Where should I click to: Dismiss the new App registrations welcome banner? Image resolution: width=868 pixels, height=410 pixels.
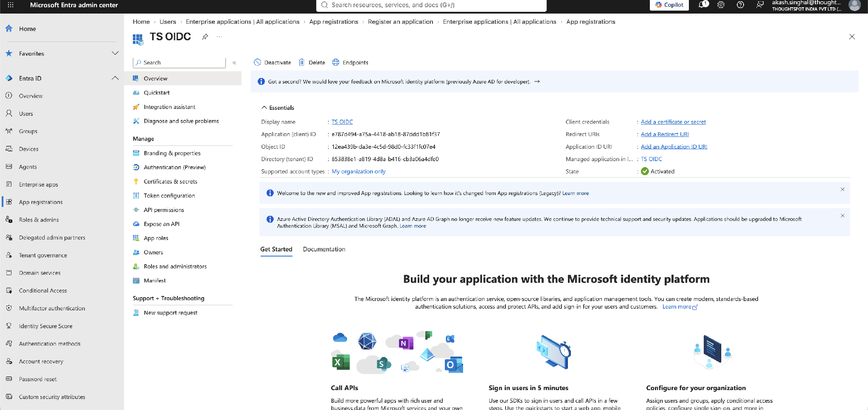[843, 190]
